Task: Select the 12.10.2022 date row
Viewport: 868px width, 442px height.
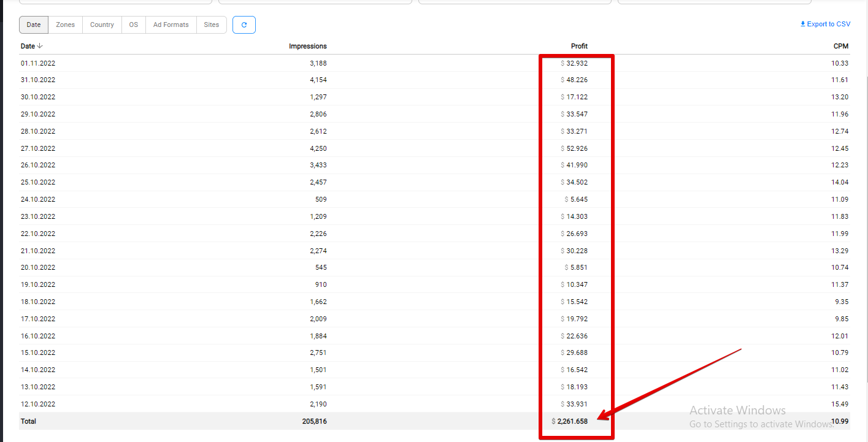Action: coord(38,404)
